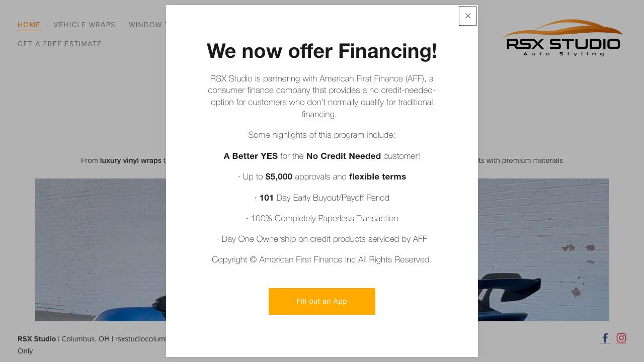Close the financing popup
This screenshot has height=362, width=644.
pos(468,16)
